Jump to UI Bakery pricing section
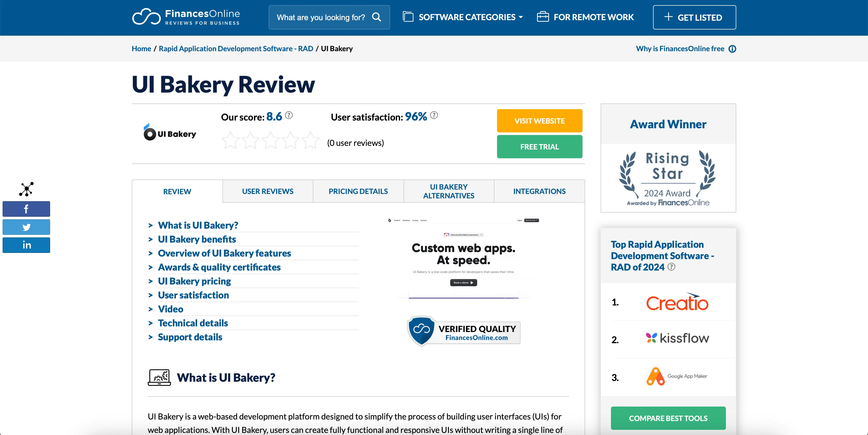 tap(195, 281)
